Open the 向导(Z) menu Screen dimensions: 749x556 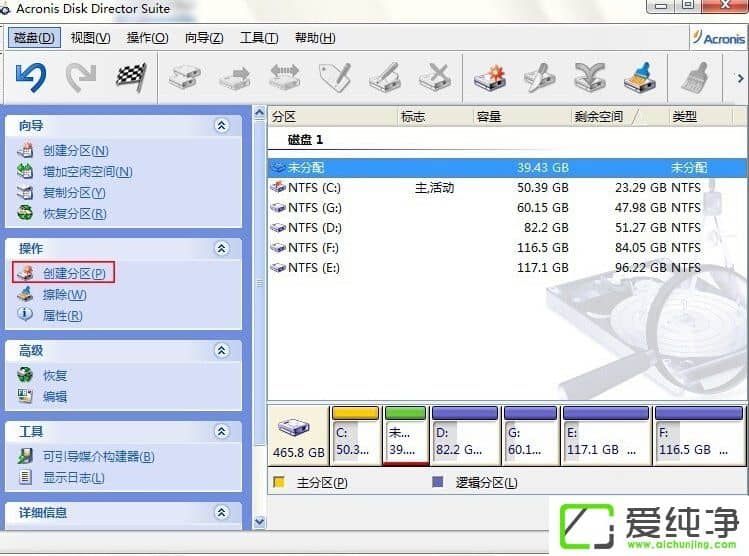[x=204, y=37]
